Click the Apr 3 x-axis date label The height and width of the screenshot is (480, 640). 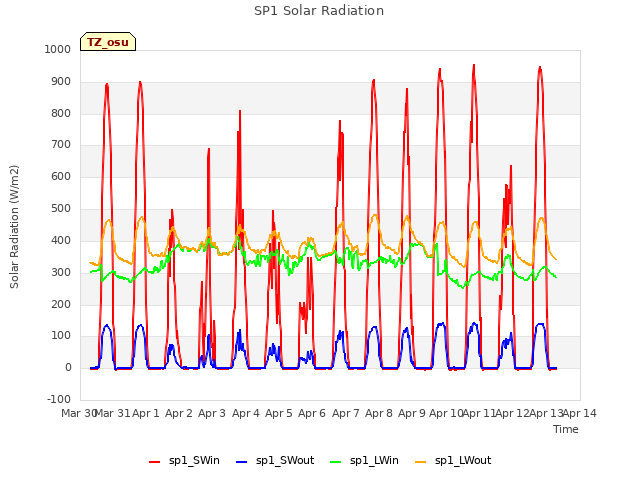coord(212,413)
